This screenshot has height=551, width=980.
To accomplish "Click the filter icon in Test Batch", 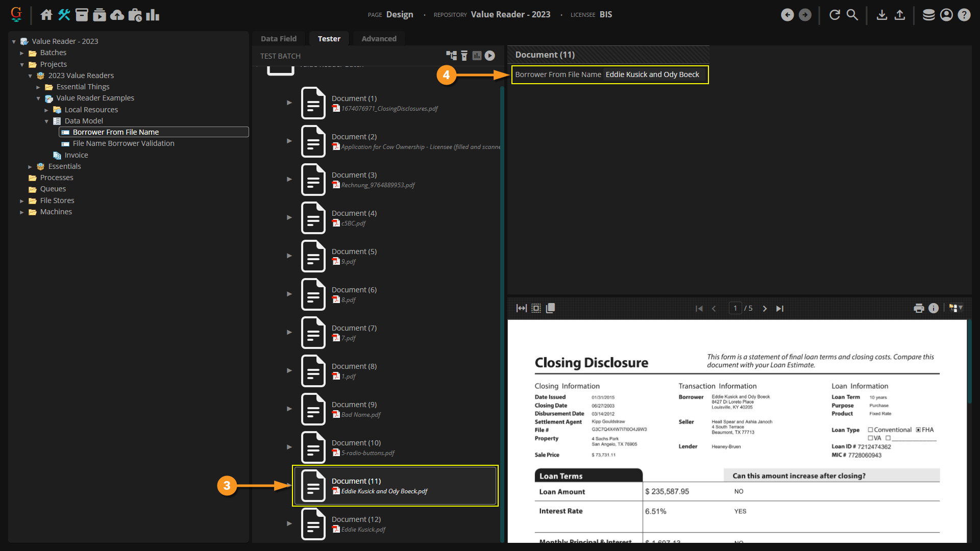I will 464,56.
